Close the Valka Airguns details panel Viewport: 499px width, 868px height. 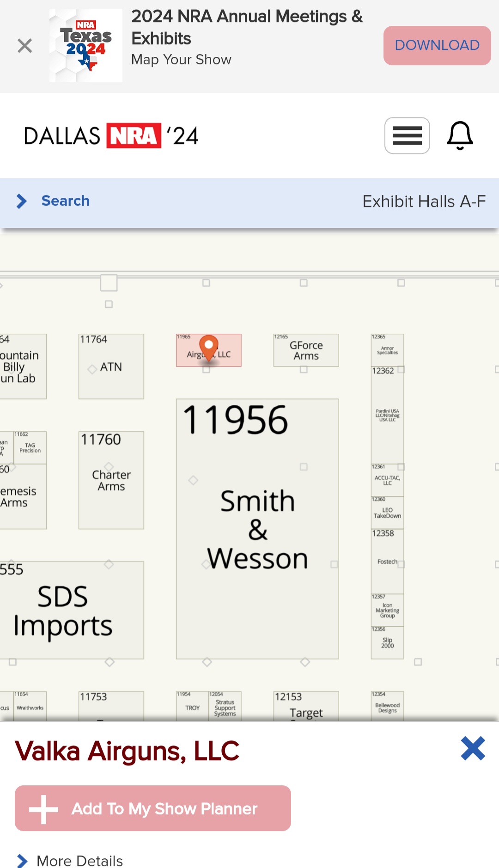tap(473, 748)
